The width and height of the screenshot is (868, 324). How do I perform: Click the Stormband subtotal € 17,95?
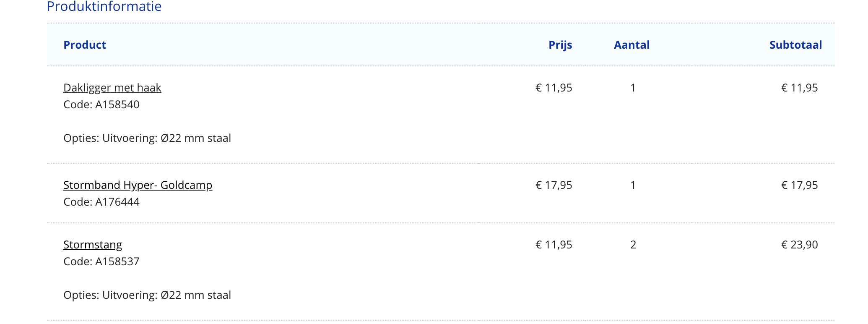[x=799, y=185]
